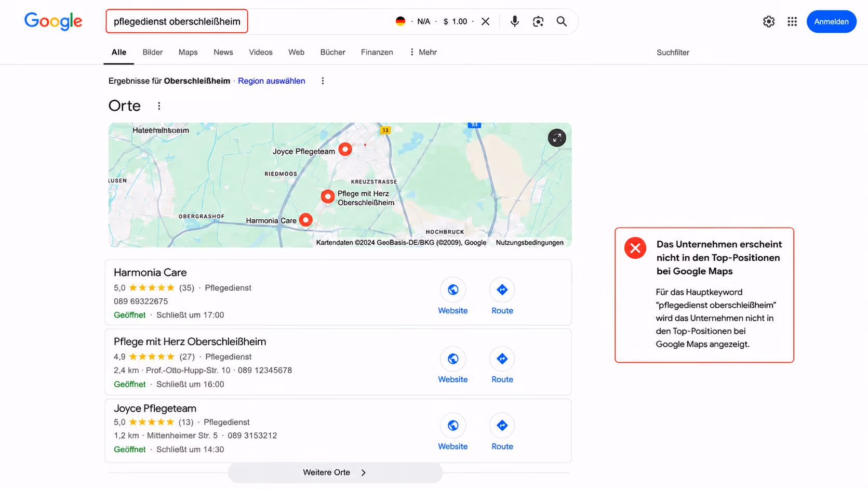Click Schließt um 16:00 closing time
Image resolution: width=868 pixels, height=489 pixels.
(190, 385)
